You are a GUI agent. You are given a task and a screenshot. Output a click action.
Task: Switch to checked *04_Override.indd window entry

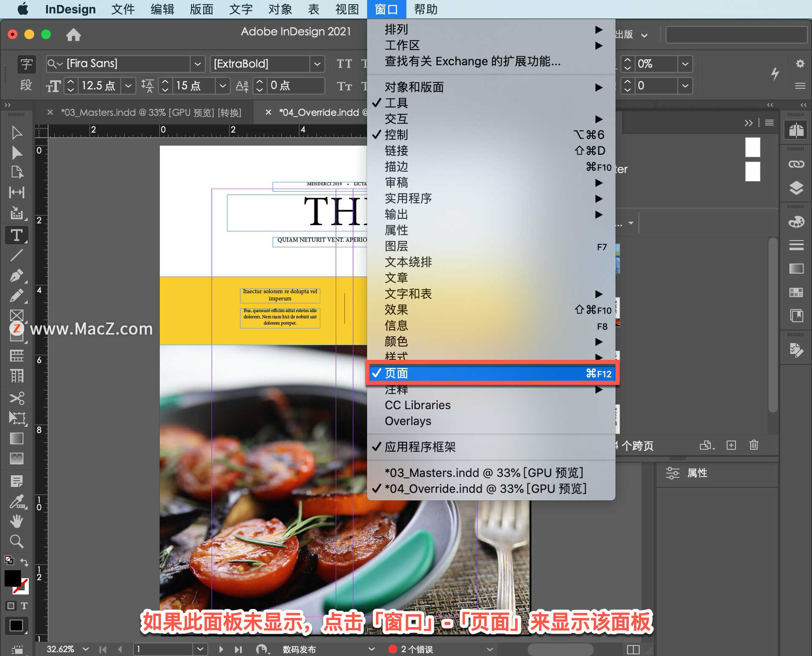coord(491,489)
